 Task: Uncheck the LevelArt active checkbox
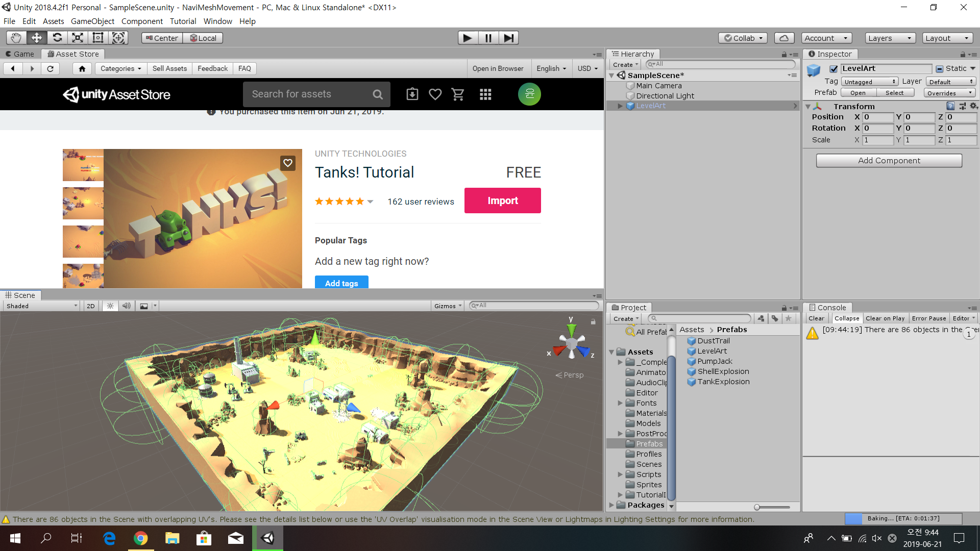pyautogui.click(x=834, y=69)
